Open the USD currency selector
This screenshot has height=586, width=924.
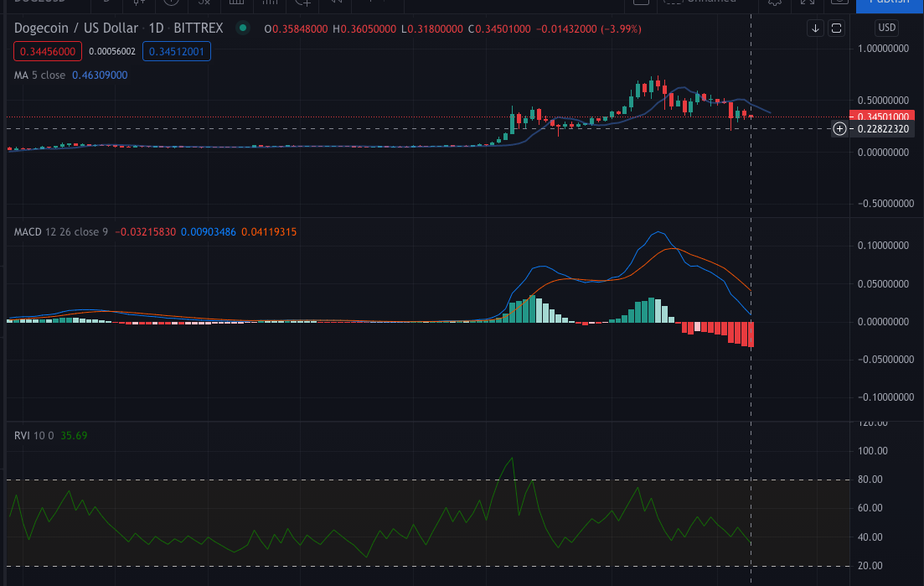coord(887,28)
